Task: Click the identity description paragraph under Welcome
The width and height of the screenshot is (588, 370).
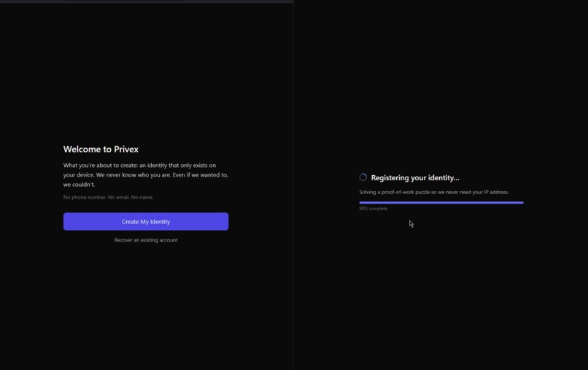Action: pyautogui.click(x=145, y=174)
